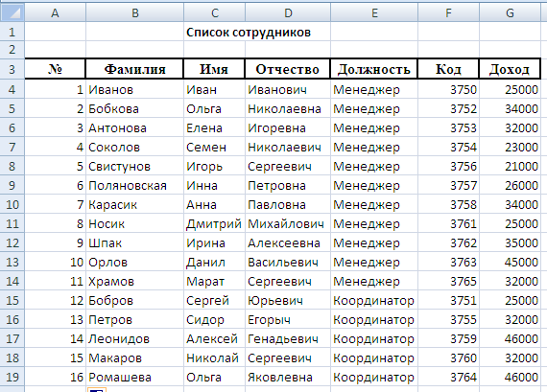Viewport: 547px width, 392px height.
Task: Select the cell 'Ромашева'
Action: 134,377
